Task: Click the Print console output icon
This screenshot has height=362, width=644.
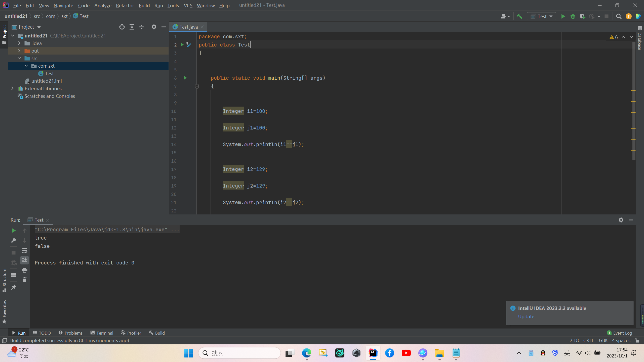Action: [24, 270]
